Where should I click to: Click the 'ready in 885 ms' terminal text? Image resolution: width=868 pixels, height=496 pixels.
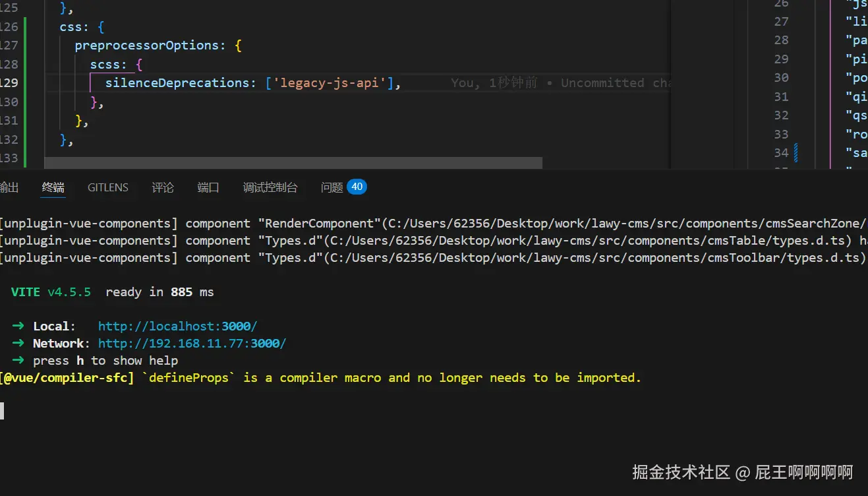[x=159, y=292]
